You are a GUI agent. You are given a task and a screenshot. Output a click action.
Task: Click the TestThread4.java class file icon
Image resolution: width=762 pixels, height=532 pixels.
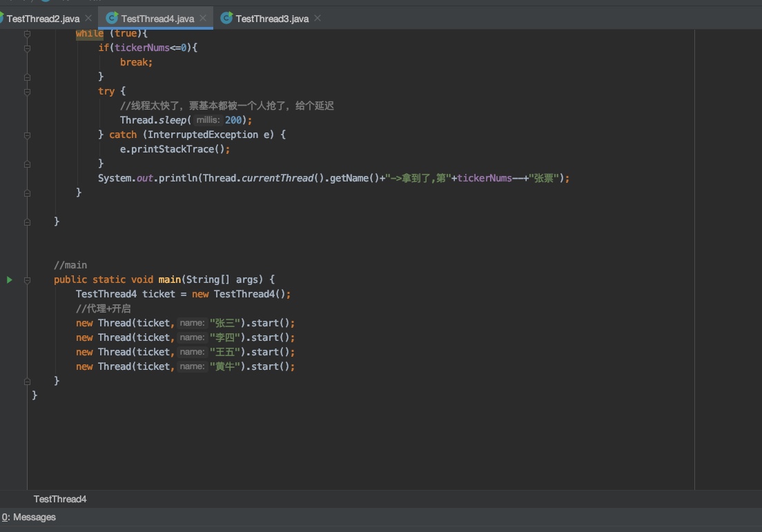point(112,19)
